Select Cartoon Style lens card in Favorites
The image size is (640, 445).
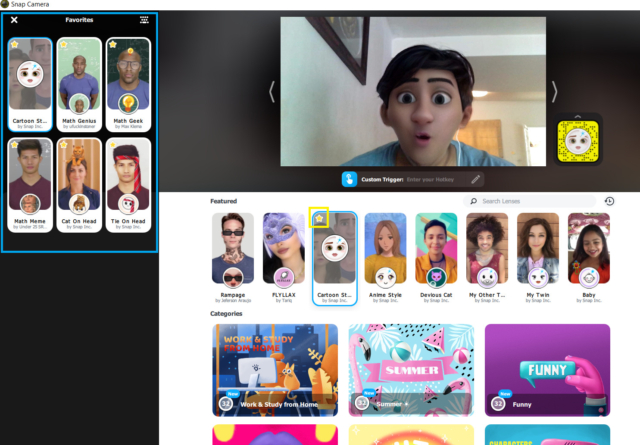pyautogui.click(x=30, y=85)
